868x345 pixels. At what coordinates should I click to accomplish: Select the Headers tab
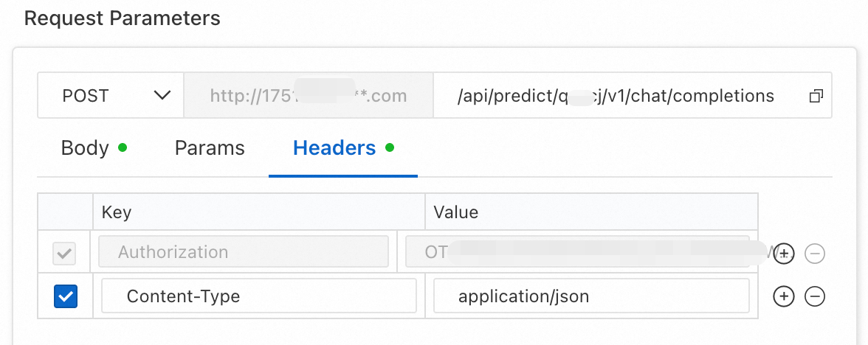pos(334,148)
